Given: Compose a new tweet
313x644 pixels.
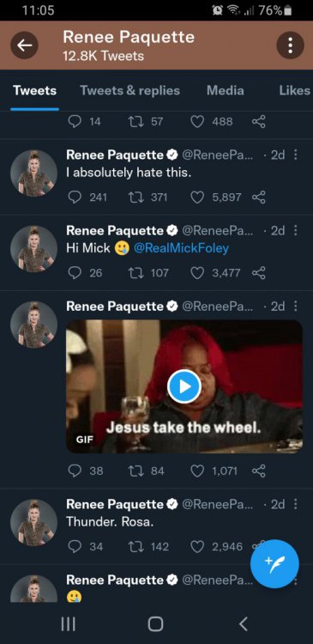Looking at the screenshot, I should (274, 563).
